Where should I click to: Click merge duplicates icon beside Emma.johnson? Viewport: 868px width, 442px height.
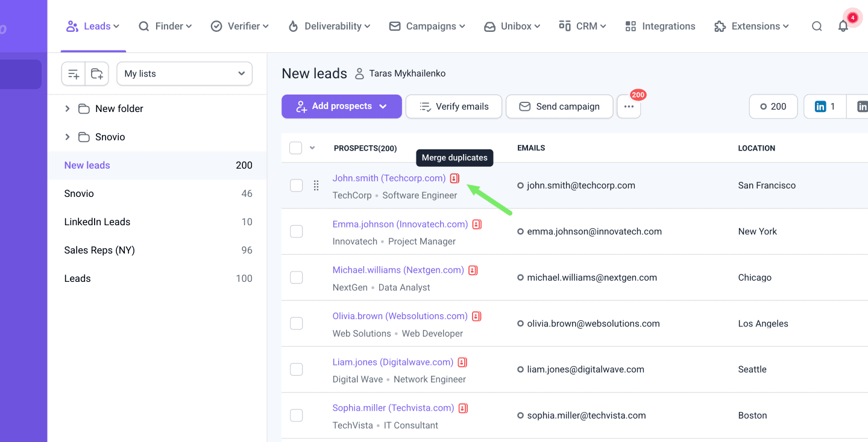pyautogui.click(x=477, y=225)
